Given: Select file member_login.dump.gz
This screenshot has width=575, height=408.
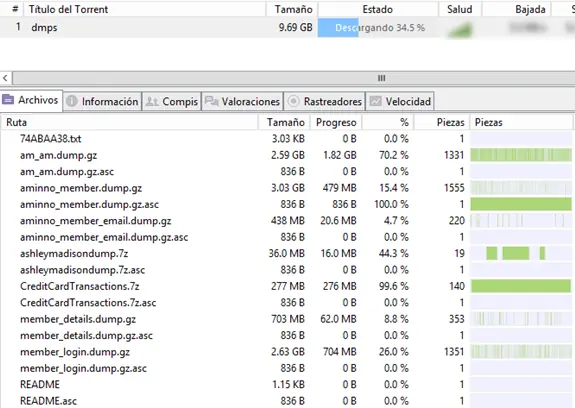Looking at the screenshot, I should click(75, 352).
